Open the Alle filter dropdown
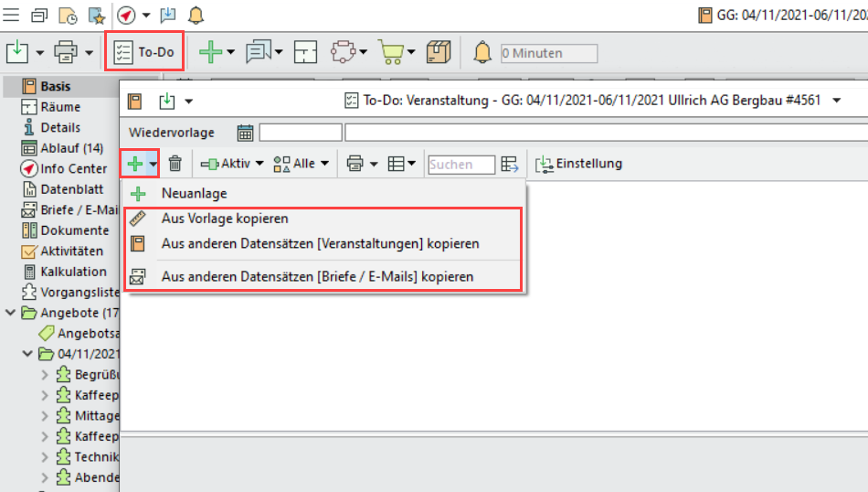This screenshot has width=868, height=492. point(294,164)
